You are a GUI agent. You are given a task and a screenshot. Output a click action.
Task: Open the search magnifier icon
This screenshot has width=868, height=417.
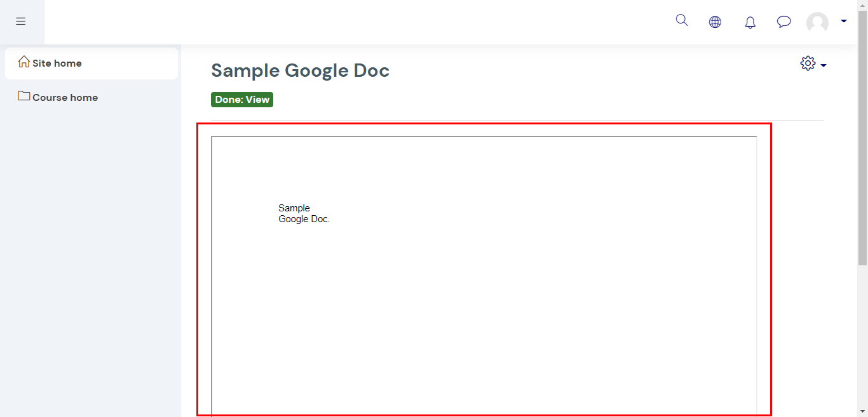coord(682,20)
